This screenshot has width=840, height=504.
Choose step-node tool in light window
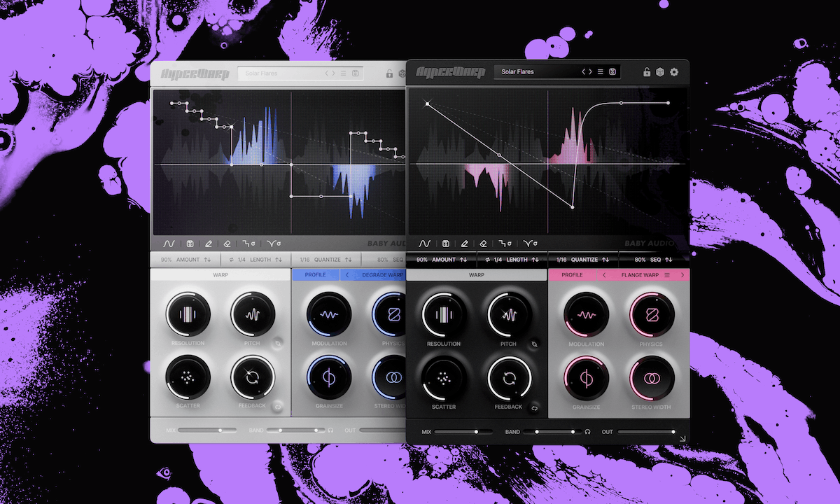tap(247, 244)
